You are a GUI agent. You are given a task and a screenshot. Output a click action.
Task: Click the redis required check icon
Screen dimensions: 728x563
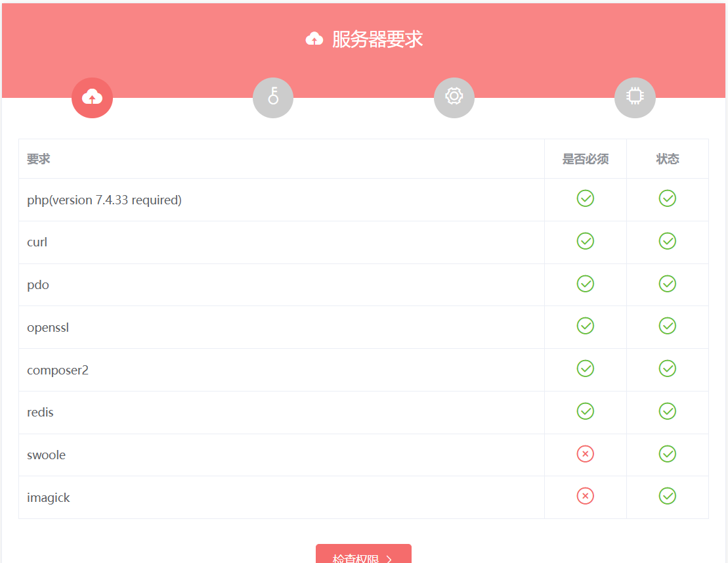[585, 411]
